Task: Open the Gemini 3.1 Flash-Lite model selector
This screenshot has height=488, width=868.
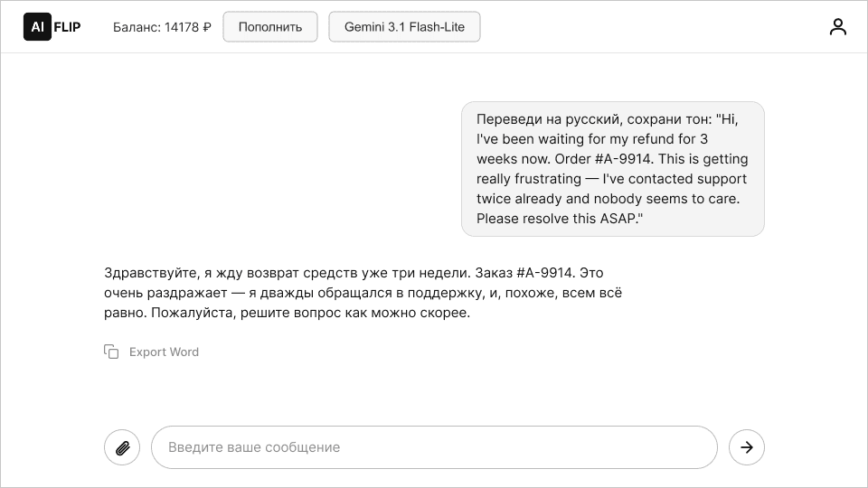Action: pyautogui.click(x=404, y=27)
